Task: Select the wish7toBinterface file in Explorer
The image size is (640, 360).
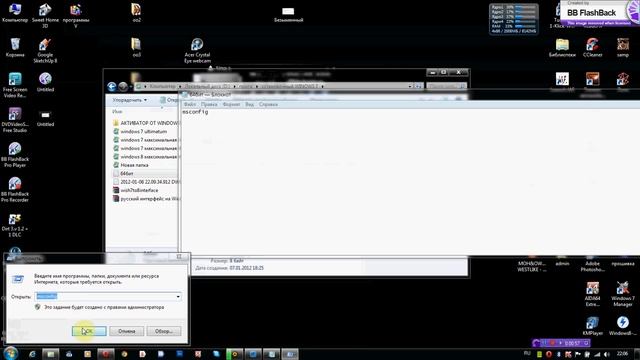Action: pos(136,190)
